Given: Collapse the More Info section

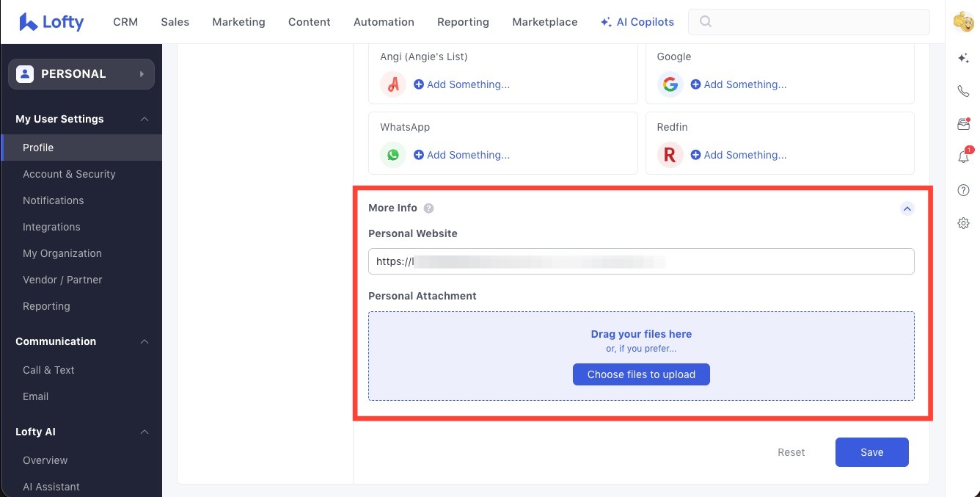Looking at the screenshot, I should pyautogui.click(x=907, y=208).
